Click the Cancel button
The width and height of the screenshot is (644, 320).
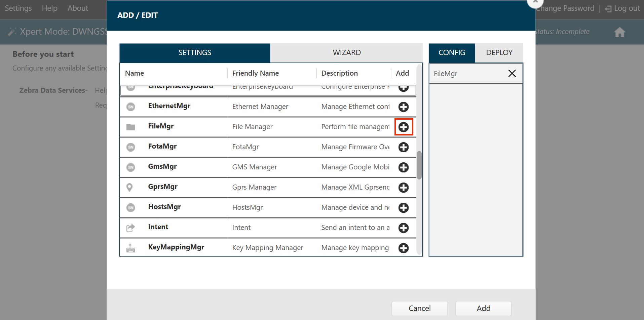pyautogui.click(x=419, y=308)
